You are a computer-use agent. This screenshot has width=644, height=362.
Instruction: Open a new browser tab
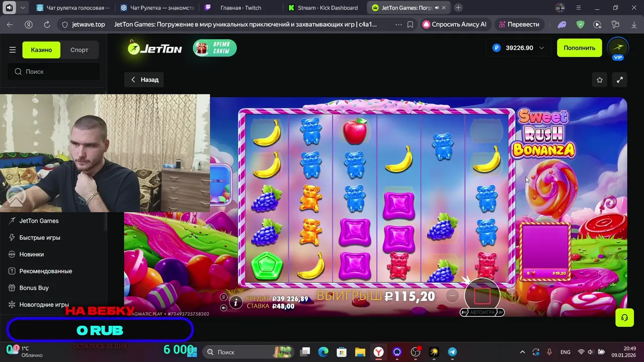[x=458, y=8]
